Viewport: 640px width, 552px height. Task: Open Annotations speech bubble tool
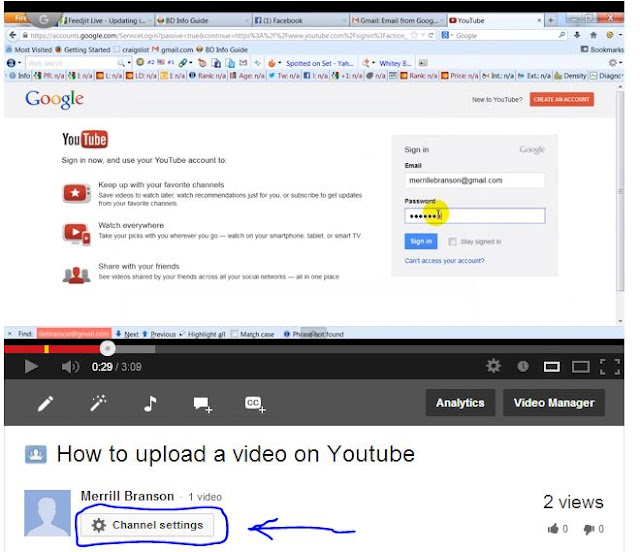[x=202, y=404]
